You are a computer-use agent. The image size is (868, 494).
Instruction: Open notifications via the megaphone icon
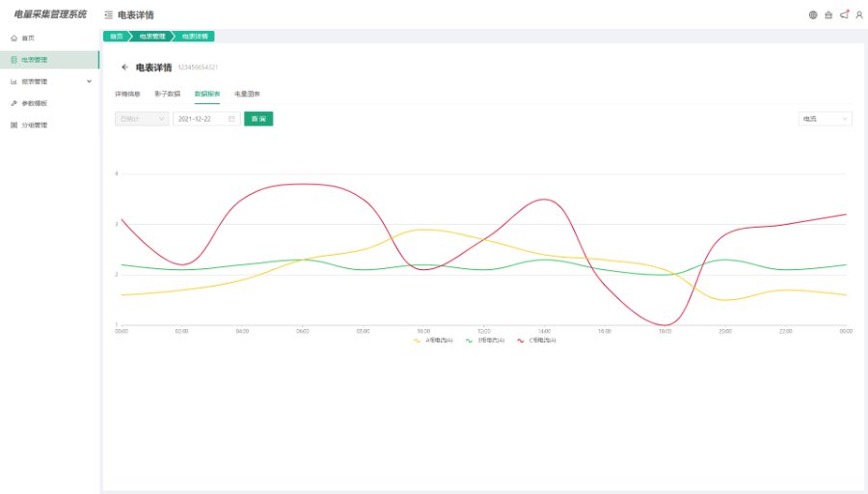coord(844,14)
